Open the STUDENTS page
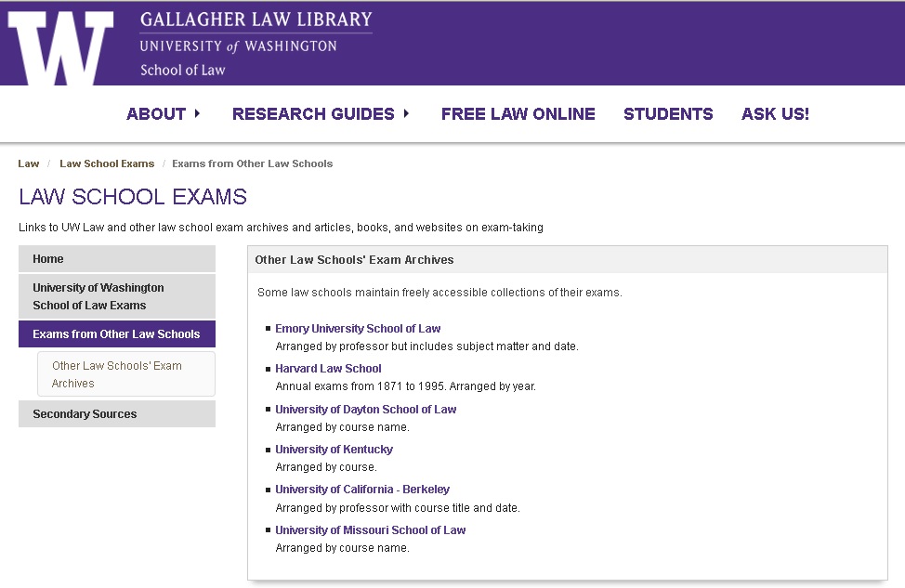Screen dimensions: 905x588 668,113
